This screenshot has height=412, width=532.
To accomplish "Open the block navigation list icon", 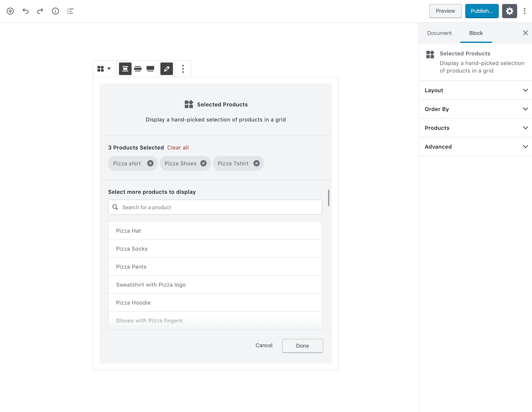I will click(70, 11).
